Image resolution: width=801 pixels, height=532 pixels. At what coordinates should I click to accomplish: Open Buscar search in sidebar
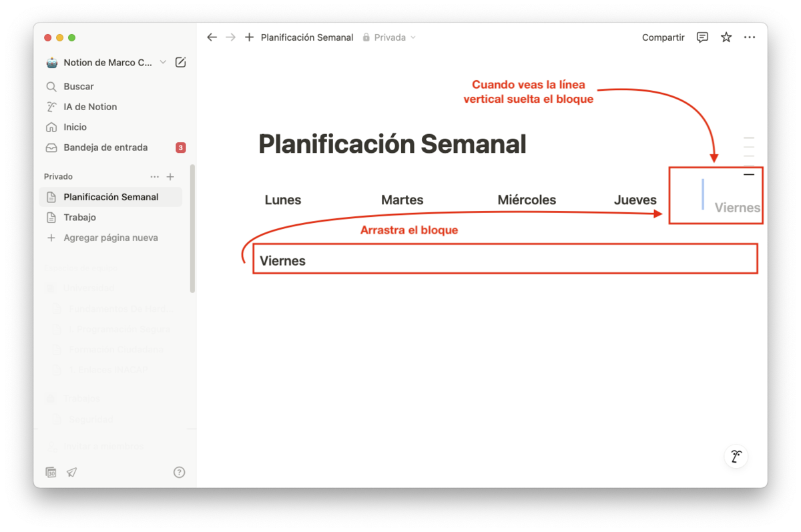78,86
